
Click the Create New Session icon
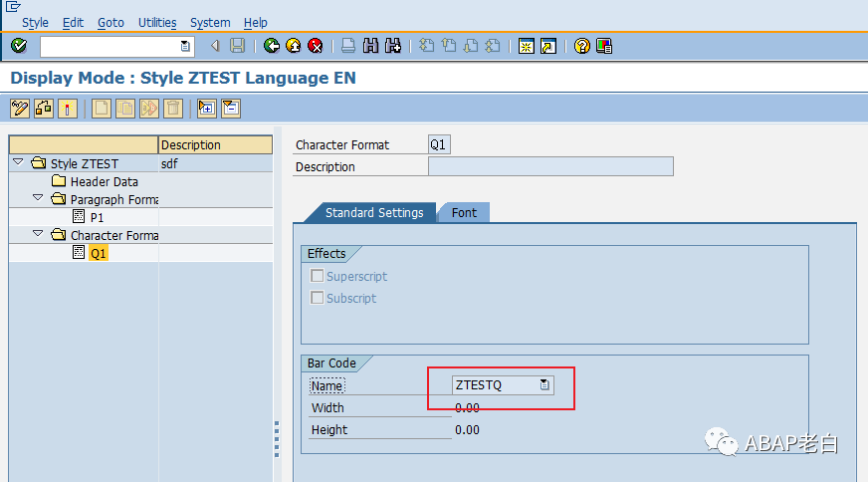point(526,46)
